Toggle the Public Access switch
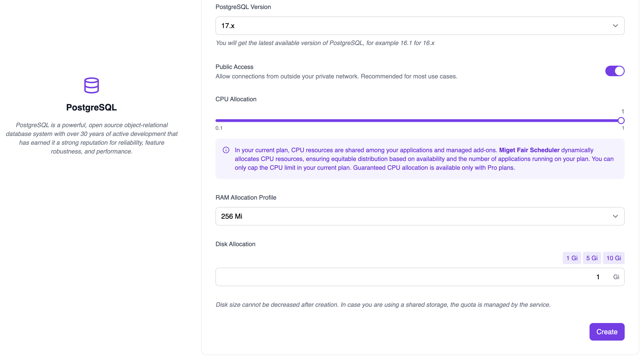This screenshot has width=644, height=361. pyautogui.click(x=615, y=71)
